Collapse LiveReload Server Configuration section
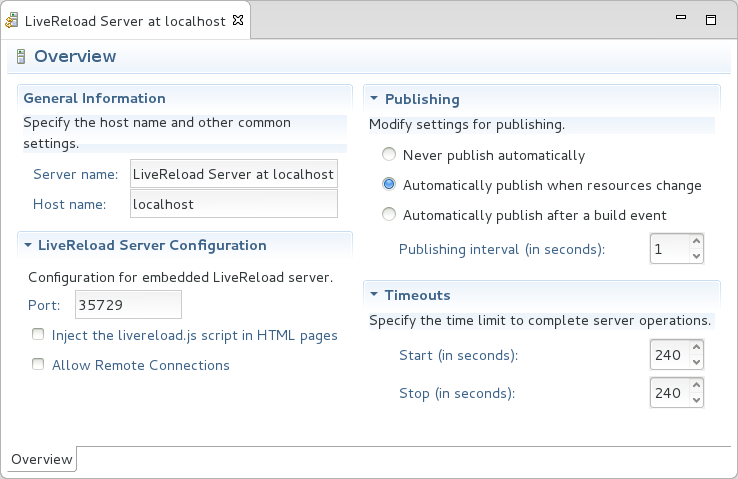The image size is (738, 479). coord(28,245)
